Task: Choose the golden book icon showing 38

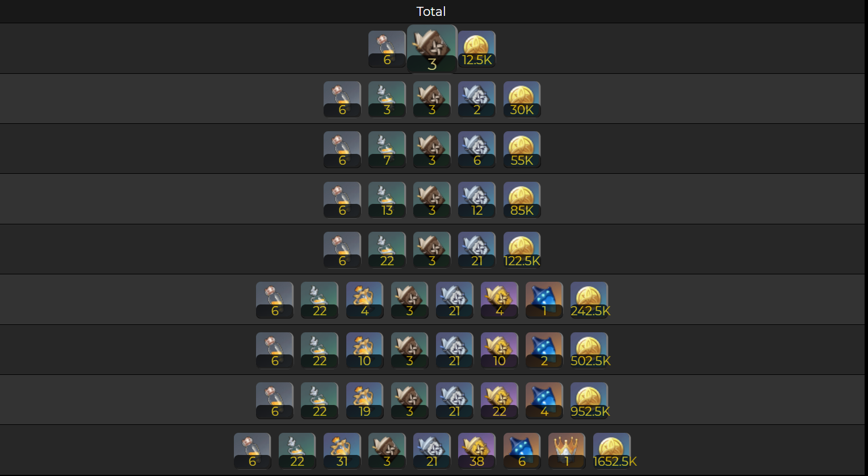Action: (477, 452)
